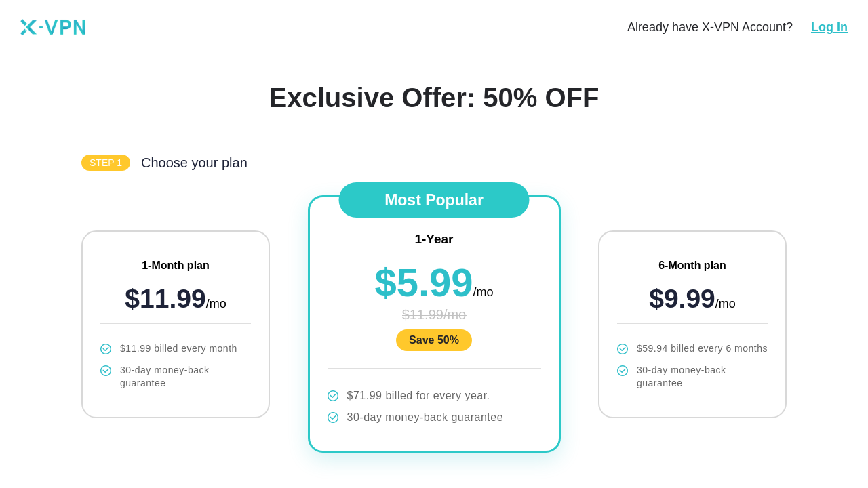Click the Choose your plan label

coord(194,163)
